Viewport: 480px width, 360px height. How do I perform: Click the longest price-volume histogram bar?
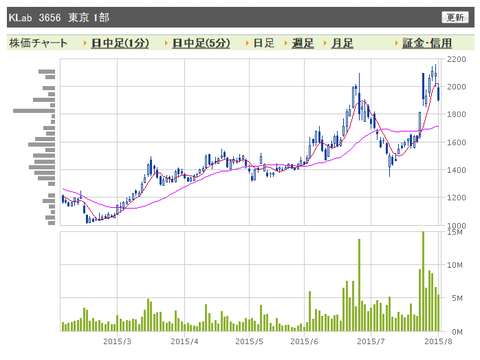click(x=34, y=111)
